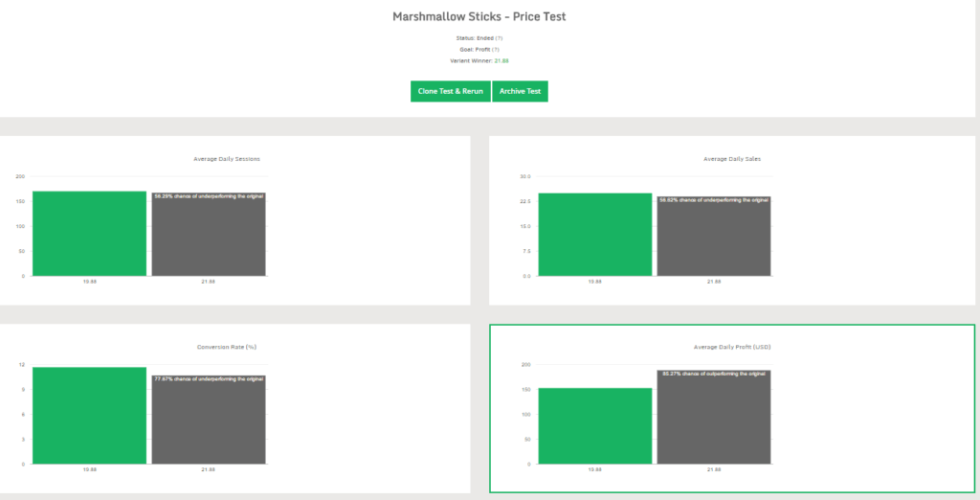Image resolution: width=980 pixels, height=500 pixels.
Task: Select gray 21.88 bar in Average Daily Profit
Action: pyautogui.click(x=713, y=421)
